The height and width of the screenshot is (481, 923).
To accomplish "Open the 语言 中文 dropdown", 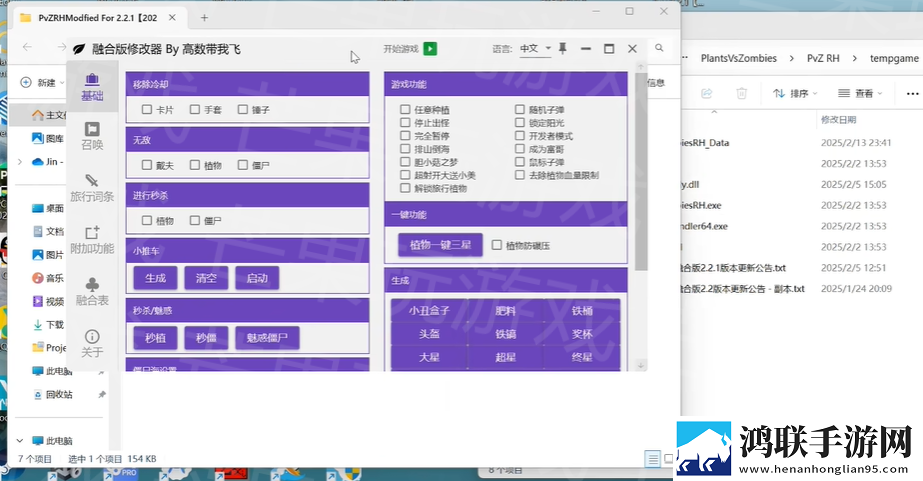I will (535, 49).
